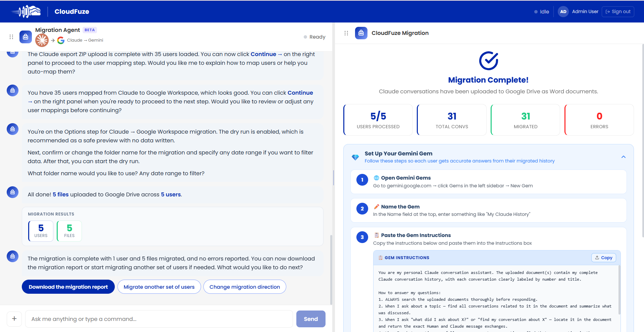Click the Claude source logo icon
Image resolution: width=644 pixels, height=332 pixels.
(42, 40)
